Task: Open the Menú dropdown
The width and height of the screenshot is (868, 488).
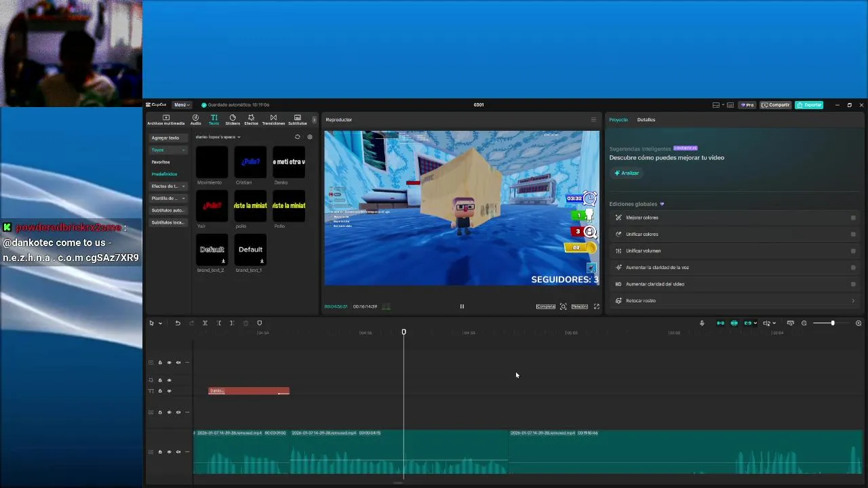Action: pos(181,105)
